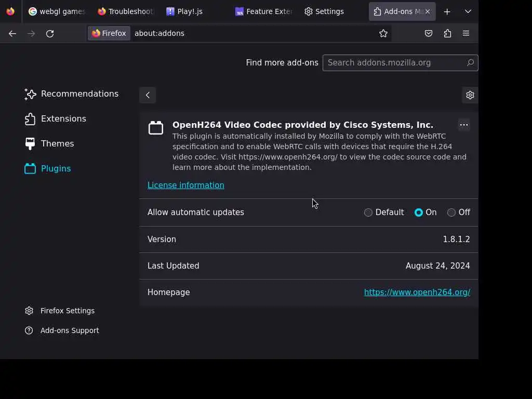The image size is (532, 399).
Task: Click the Last Updated label
Action: click(x=174, y=265)
